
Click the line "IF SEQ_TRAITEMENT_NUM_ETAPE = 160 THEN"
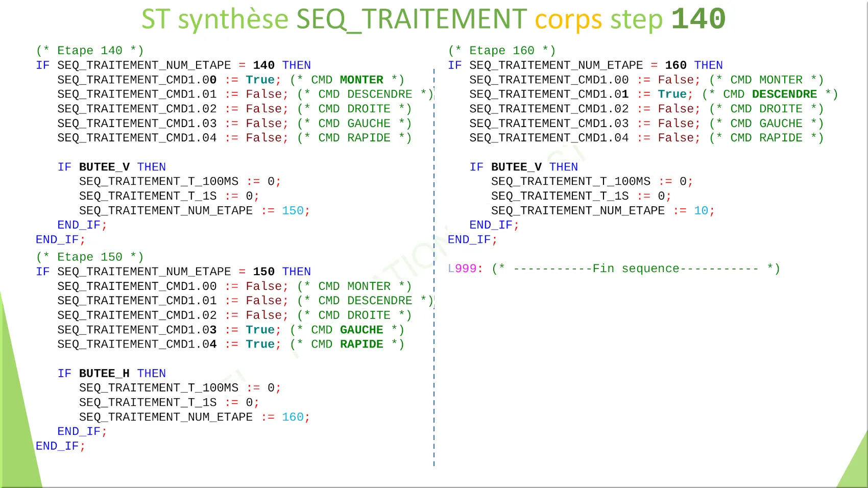pos(585,65)
